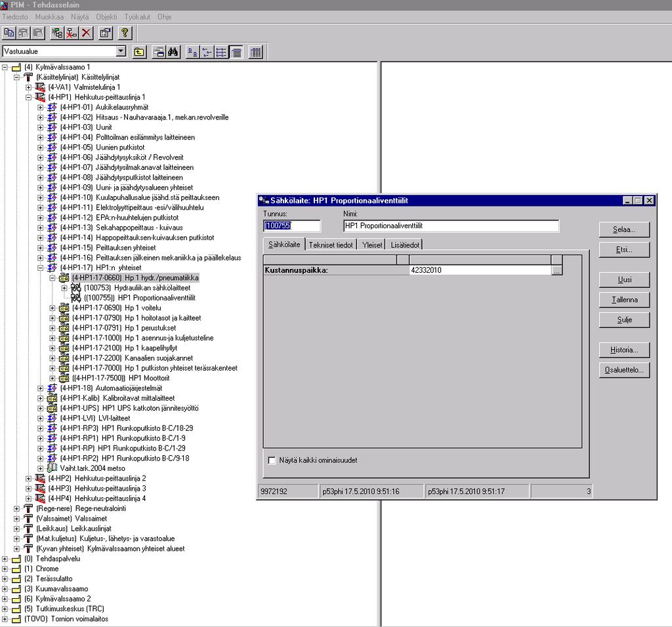This screenshot has height=627, width=672.
Task: Click the book icon of Vaiht.tark.2004 metso
Action: pos(52,468)
